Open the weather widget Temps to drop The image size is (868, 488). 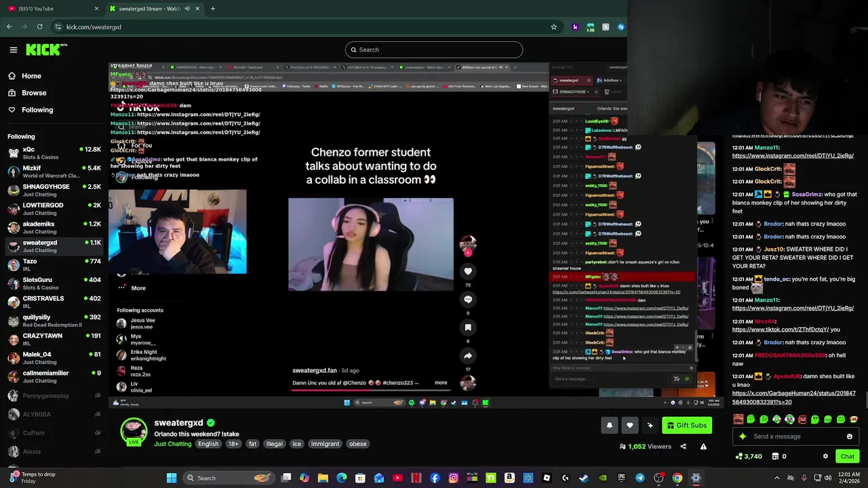point(31,479)
